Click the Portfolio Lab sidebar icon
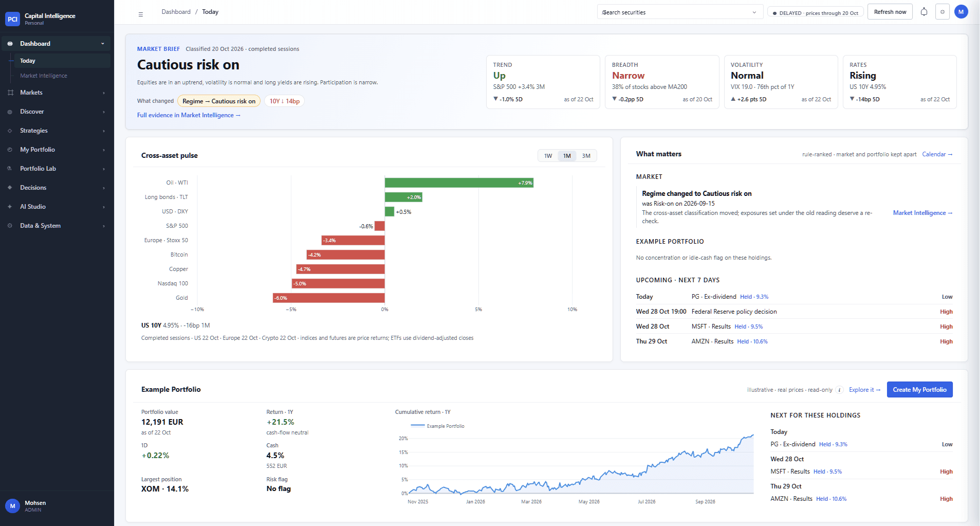 [10, 169]
